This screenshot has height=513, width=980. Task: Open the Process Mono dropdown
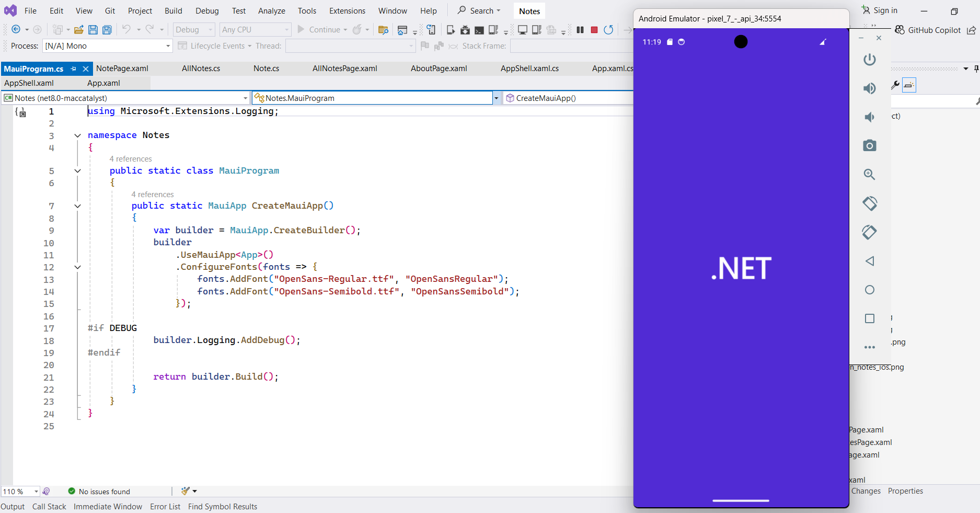tap(107, 46)
